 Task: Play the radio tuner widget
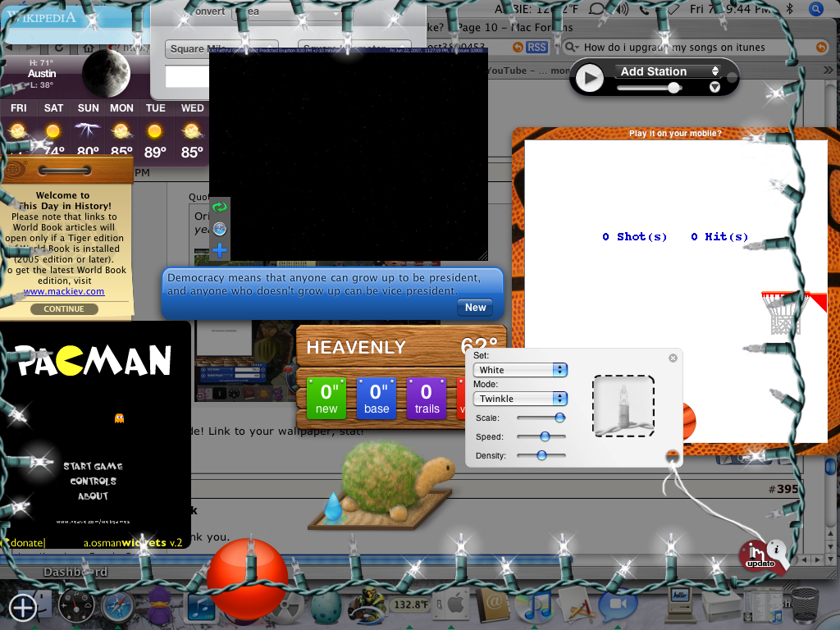pyautogui.click(x=589, y=78)
